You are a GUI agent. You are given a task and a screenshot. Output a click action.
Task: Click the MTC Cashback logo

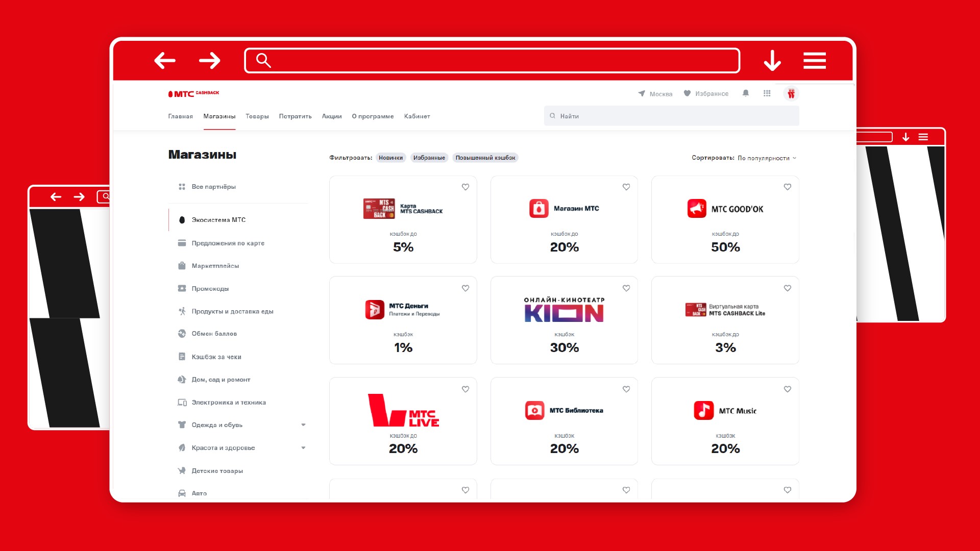pos(193,93)
